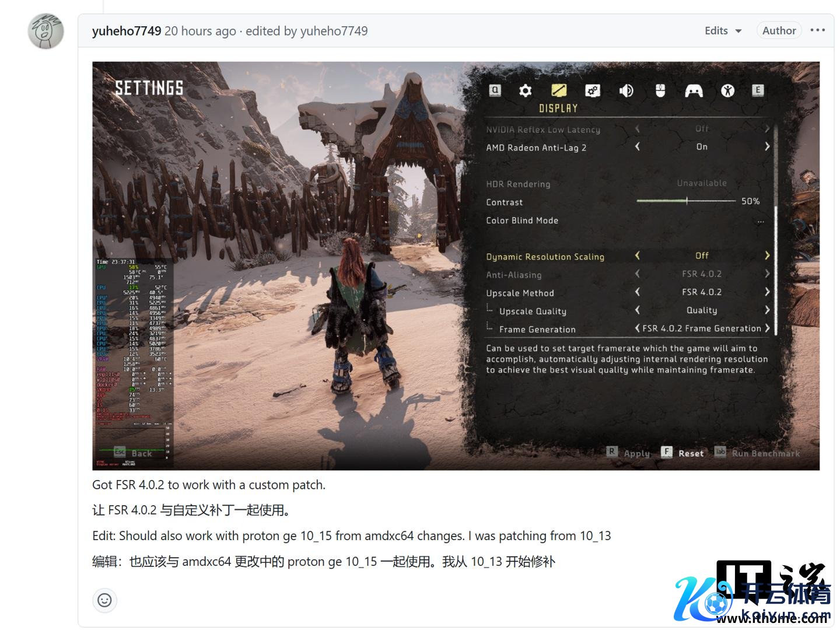Viewport: 840px width, 634px height.
Task: Select the Display settings tab icon
Action: [558, 90]
